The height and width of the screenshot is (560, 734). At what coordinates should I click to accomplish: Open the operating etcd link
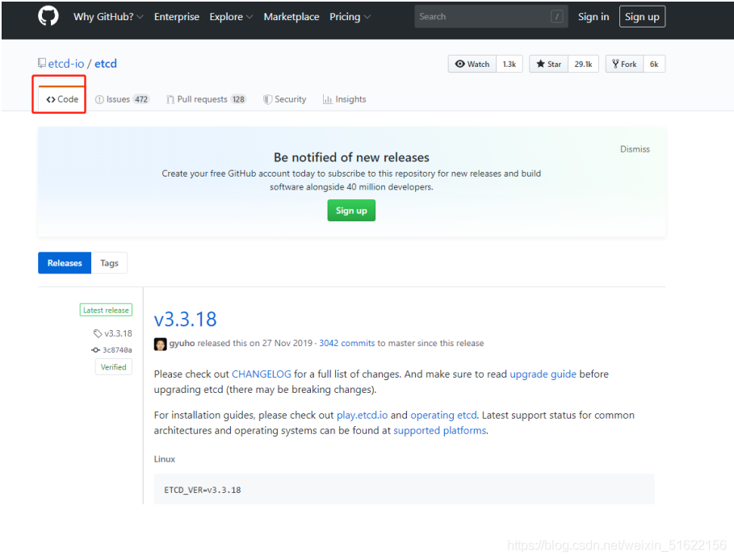tap(443, 416)
